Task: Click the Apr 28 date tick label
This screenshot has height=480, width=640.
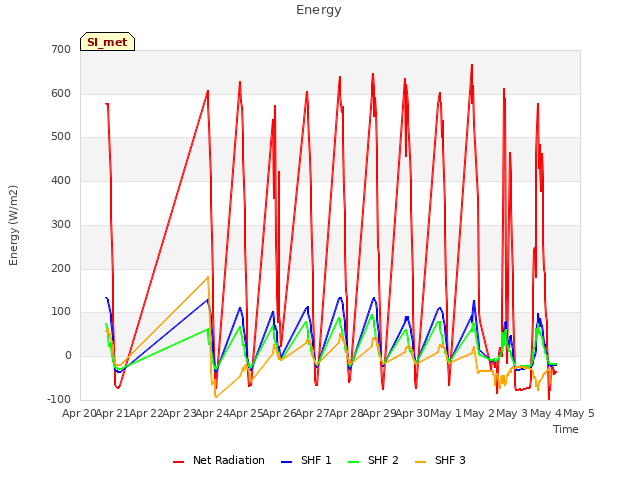Action: 347,413
